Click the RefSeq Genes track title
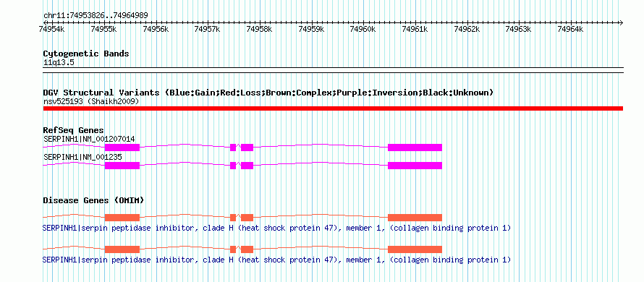 (x=74, y=131)
